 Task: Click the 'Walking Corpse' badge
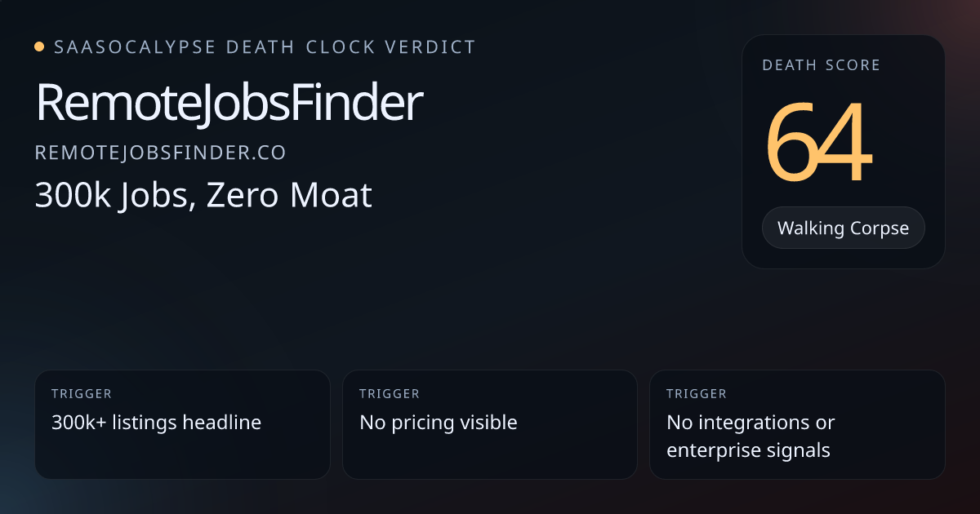(x=843, y=228)
